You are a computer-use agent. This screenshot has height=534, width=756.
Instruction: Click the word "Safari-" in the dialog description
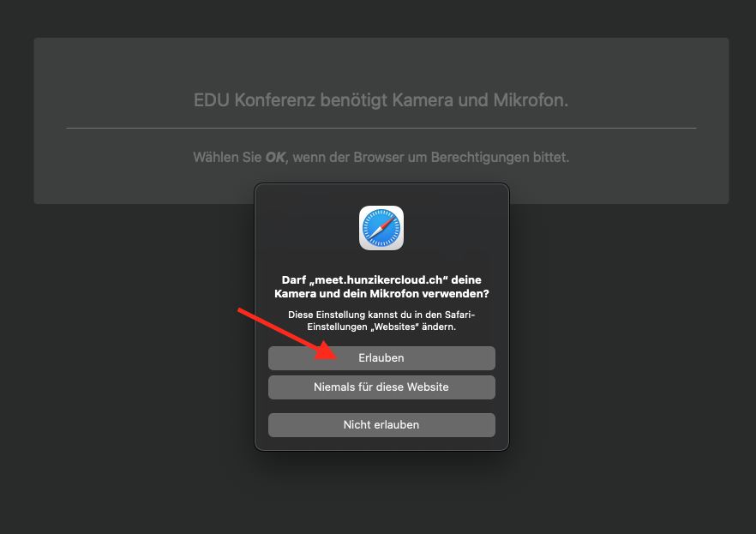[460, 315]
